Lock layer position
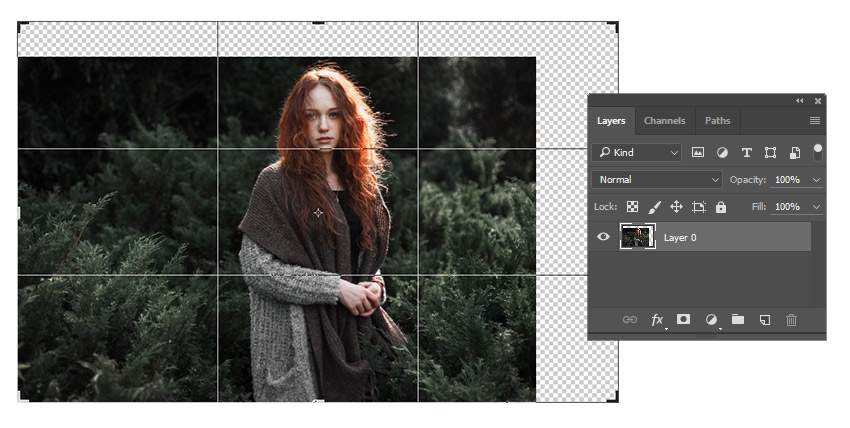850x428 pixels. (676, 206)
